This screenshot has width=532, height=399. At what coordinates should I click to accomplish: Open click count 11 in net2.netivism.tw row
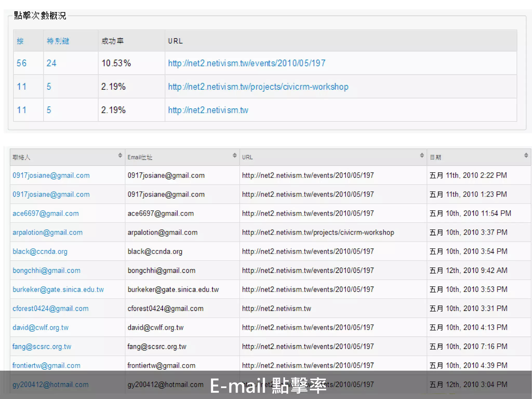[x=22, y=110]
